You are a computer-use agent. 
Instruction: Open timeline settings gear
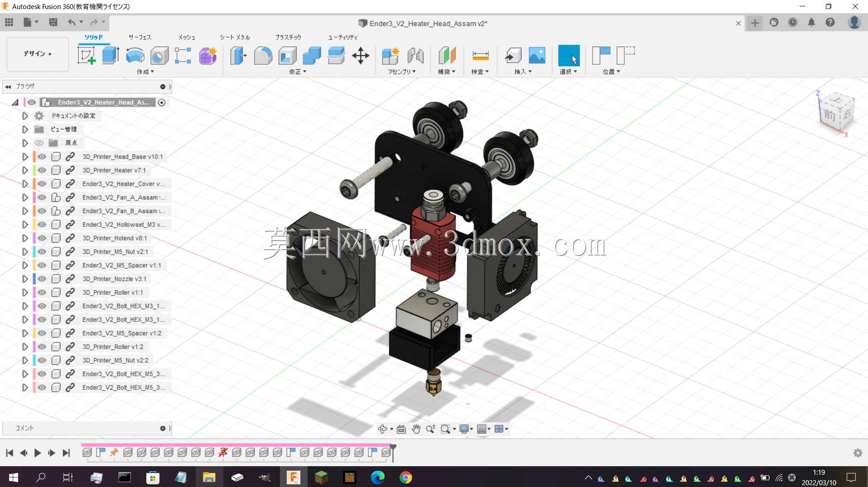(x=858, y=453)
